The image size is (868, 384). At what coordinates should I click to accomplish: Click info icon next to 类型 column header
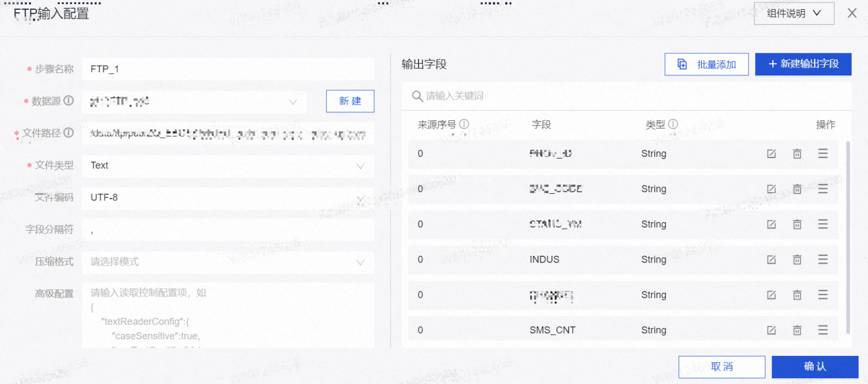(x=673, y=124)
